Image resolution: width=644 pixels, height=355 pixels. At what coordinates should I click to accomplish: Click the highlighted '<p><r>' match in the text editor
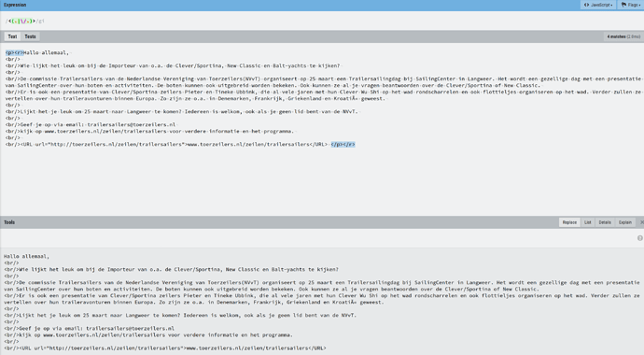[14, 52]
